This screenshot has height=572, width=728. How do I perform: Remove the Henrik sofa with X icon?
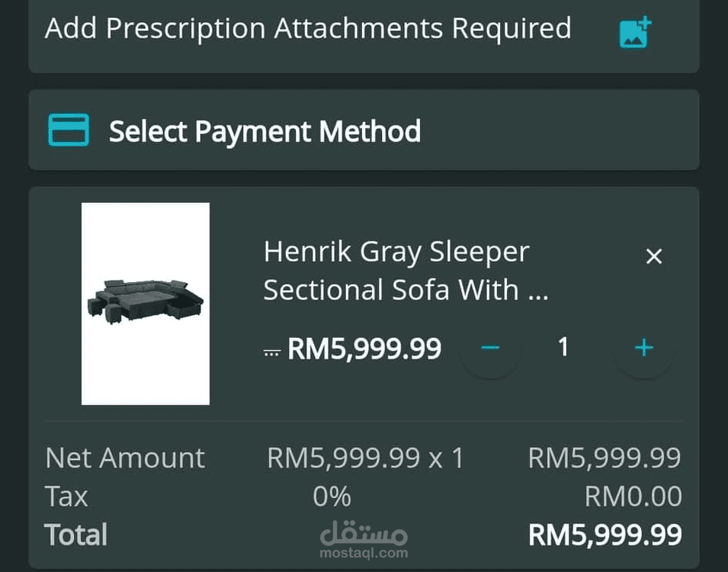click(653, 257)
